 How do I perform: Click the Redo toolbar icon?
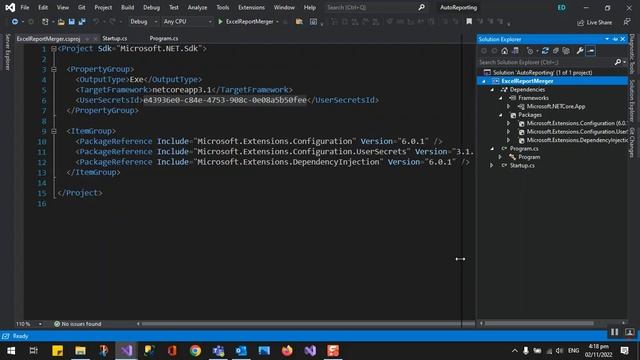112,22
